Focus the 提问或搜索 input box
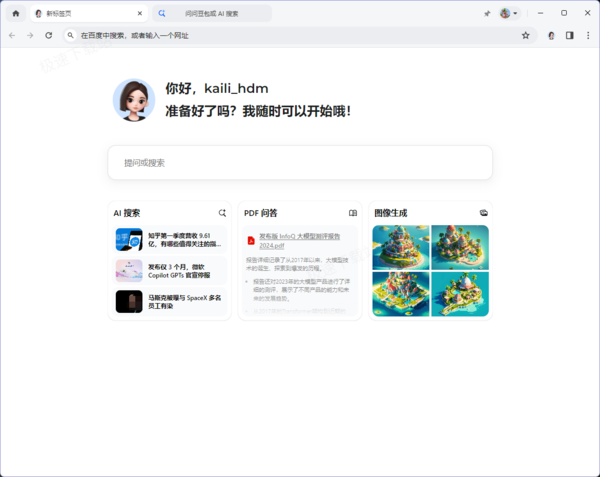Screen dimensions: 600x477 pos(300,163)
